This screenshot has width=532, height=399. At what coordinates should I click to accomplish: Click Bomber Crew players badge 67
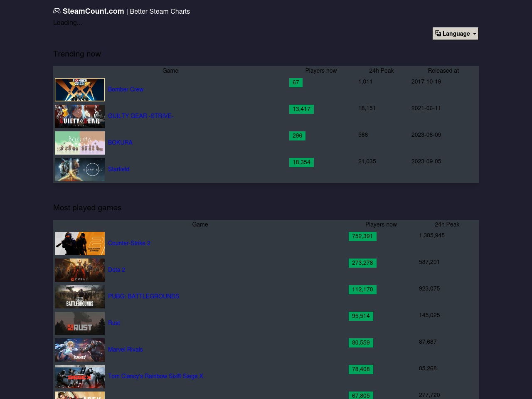click(x=296, y=83)
